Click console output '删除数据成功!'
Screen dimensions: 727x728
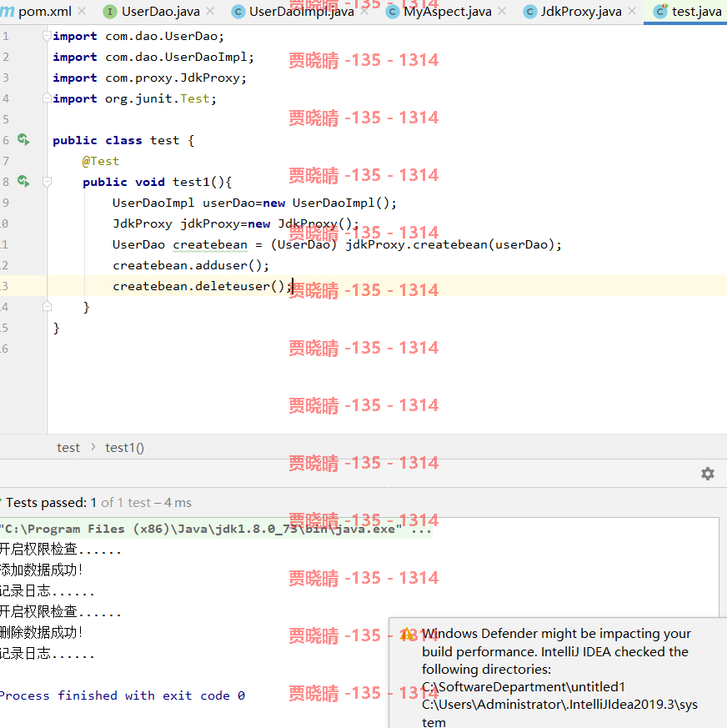click(41, 632)
